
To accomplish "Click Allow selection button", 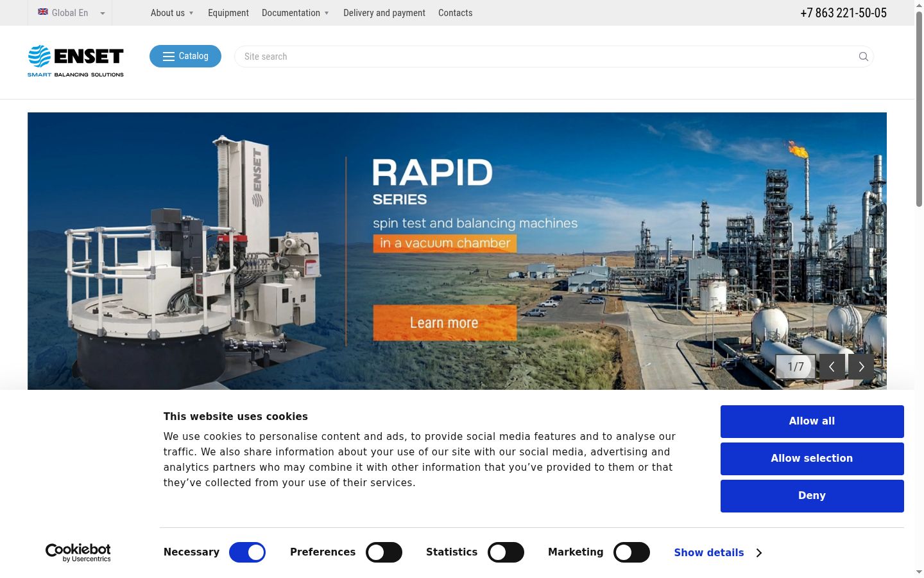I will coord(812,459).
